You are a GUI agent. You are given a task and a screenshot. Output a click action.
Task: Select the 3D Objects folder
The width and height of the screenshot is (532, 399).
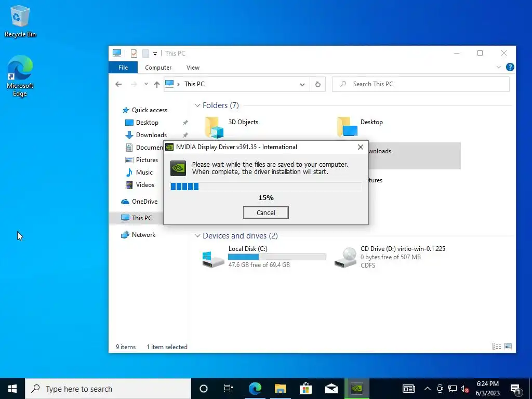(x=232, y=127)
